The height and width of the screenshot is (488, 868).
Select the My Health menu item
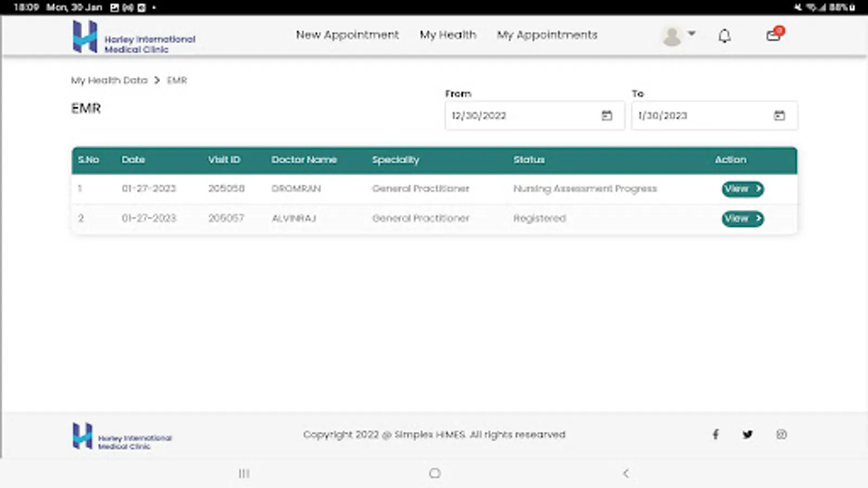coord(448,35)
